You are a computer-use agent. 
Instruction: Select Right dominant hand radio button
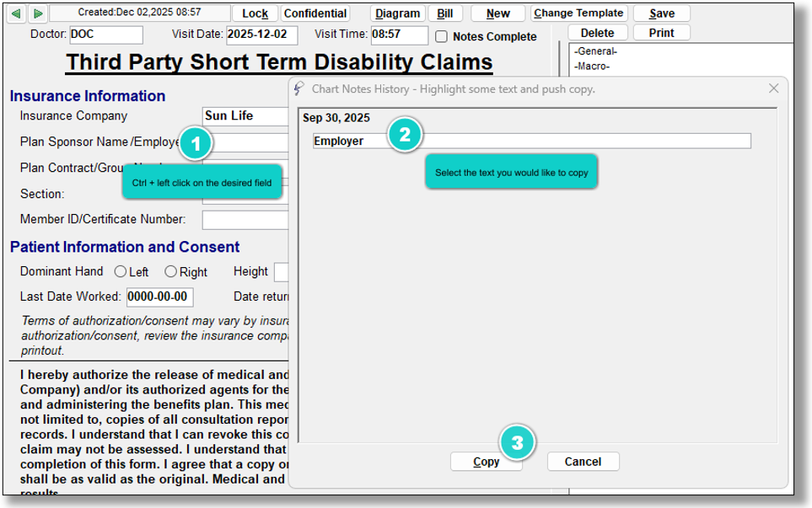[x=170, y=272]
